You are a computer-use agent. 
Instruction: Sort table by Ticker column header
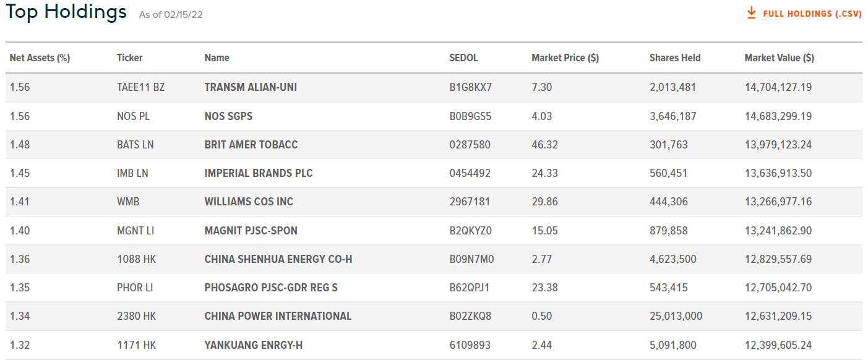(129, 58)
